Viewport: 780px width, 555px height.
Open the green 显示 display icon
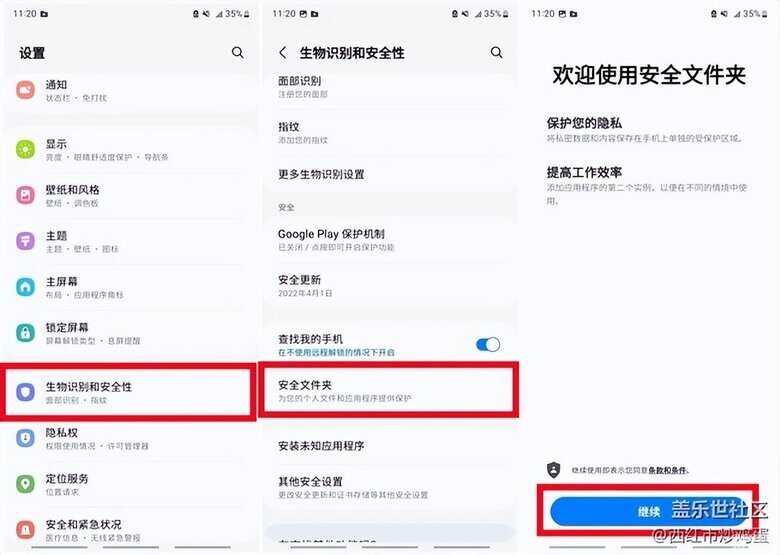[25, 149]
